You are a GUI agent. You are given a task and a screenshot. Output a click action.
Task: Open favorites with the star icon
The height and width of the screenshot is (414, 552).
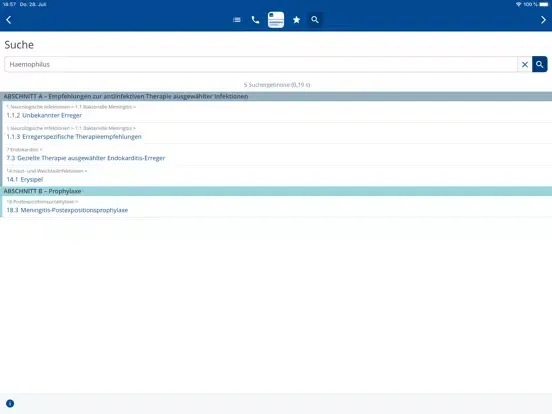[x=296, y=20]
